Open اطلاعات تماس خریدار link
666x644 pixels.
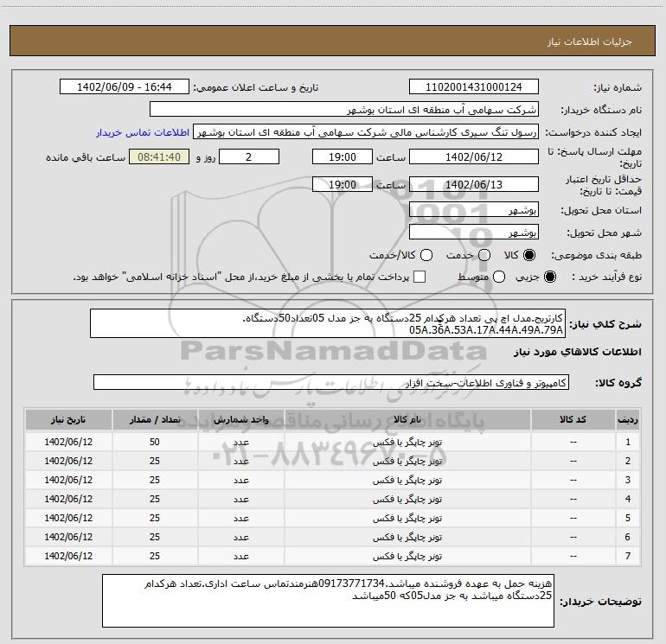[143, 132]
